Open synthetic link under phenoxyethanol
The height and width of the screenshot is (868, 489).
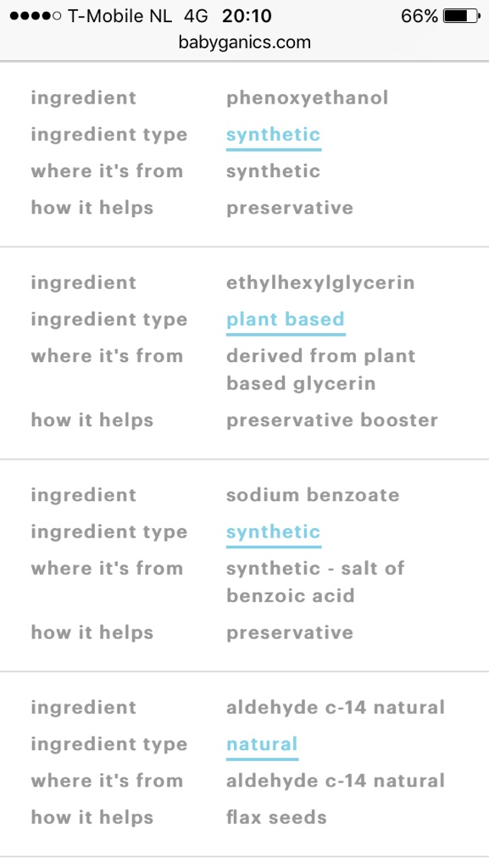click(273, 135)
